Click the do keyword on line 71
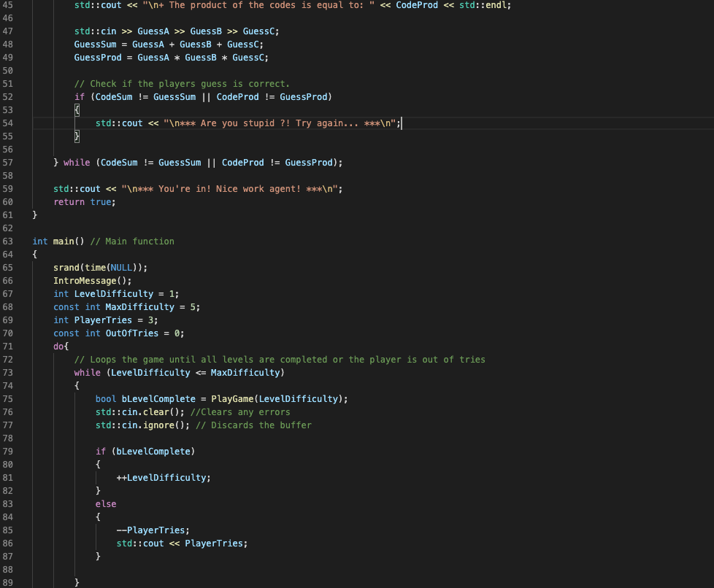 tap(58, 347)
